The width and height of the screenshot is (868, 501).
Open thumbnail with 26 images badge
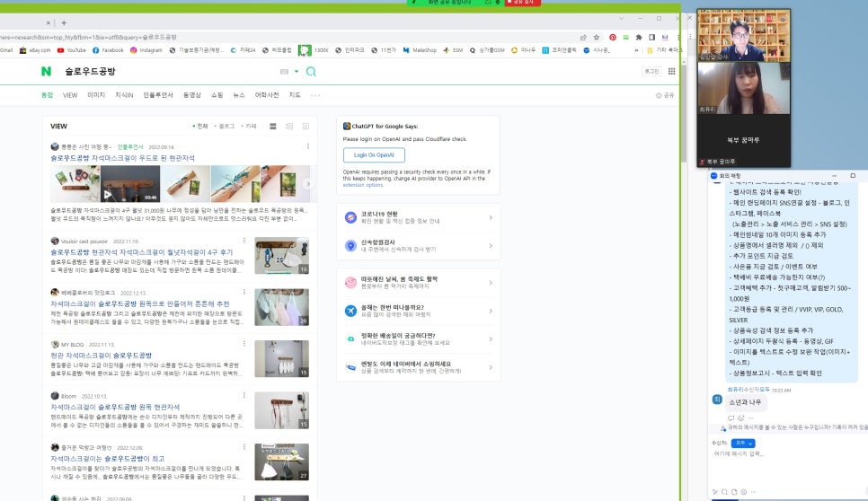[x=282, y=307]
